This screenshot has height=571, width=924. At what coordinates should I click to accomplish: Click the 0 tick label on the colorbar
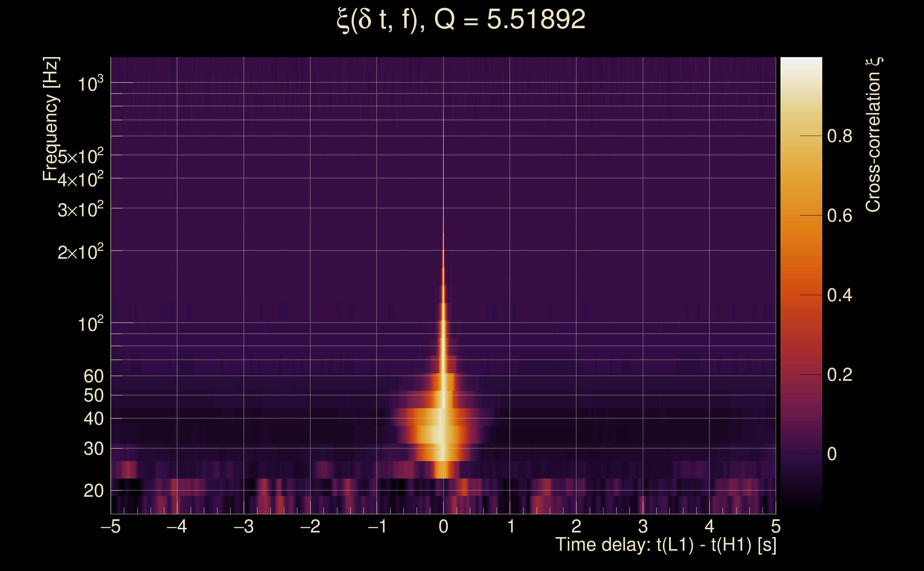[832, 454]
